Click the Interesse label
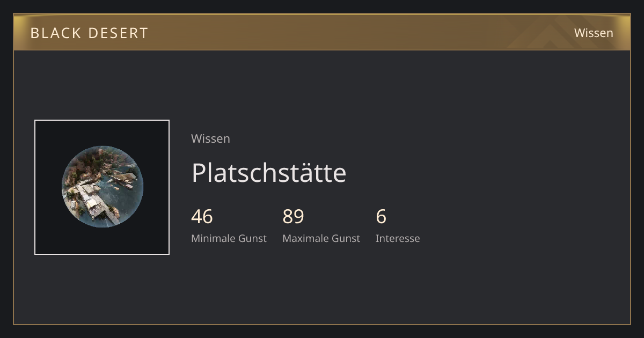 click(398, 238)
